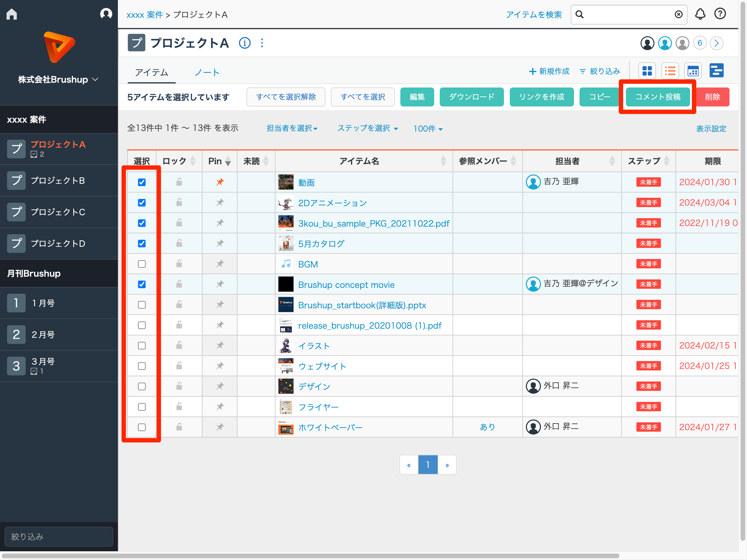Click the 未着手 step badge on 動画 row
The image size is (747, 560).
pyautogui.click(x=648, y=182)
